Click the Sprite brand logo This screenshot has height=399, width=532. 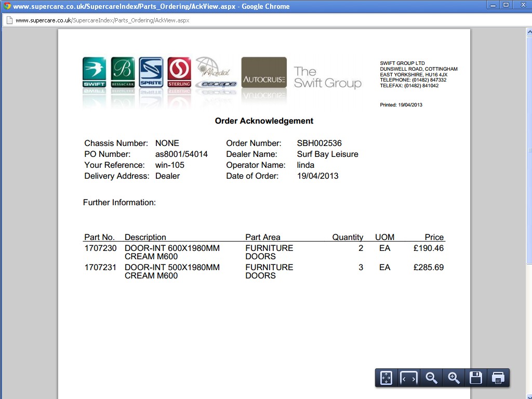tap(151, 72)
